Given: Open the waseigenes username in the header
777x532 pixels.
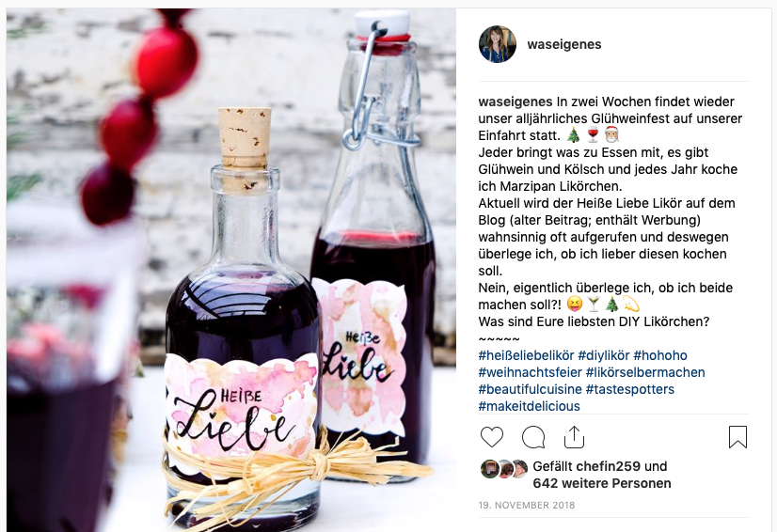Looking at the screenshot, I should [x=564, y=44].
